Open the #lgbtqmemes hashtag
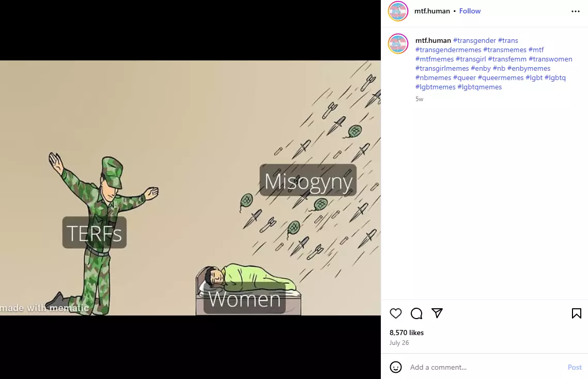The height and width of the screenshot is (379, 588). pyautogui.click(x=479, y=87)
